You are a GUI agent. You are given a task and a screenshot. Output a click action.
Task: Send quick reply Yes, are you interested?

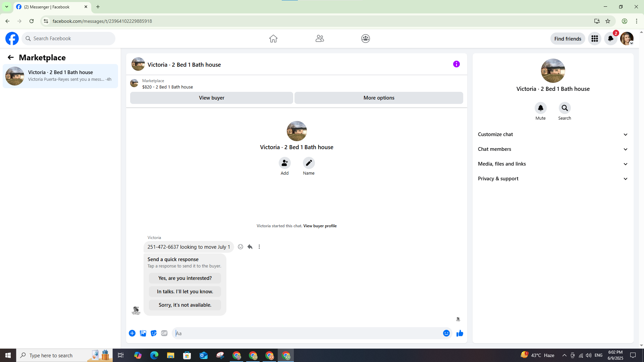185,278
